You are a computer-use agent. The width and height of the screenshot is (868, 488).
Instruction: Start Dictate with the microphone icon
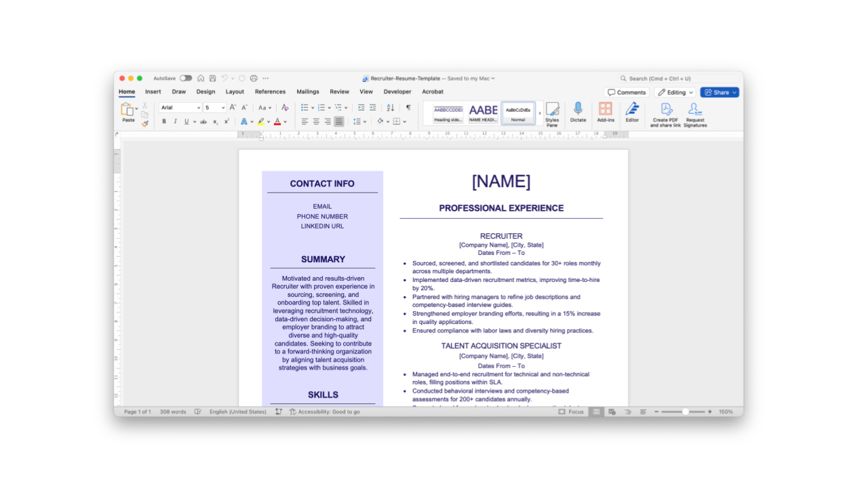[578, 113]
